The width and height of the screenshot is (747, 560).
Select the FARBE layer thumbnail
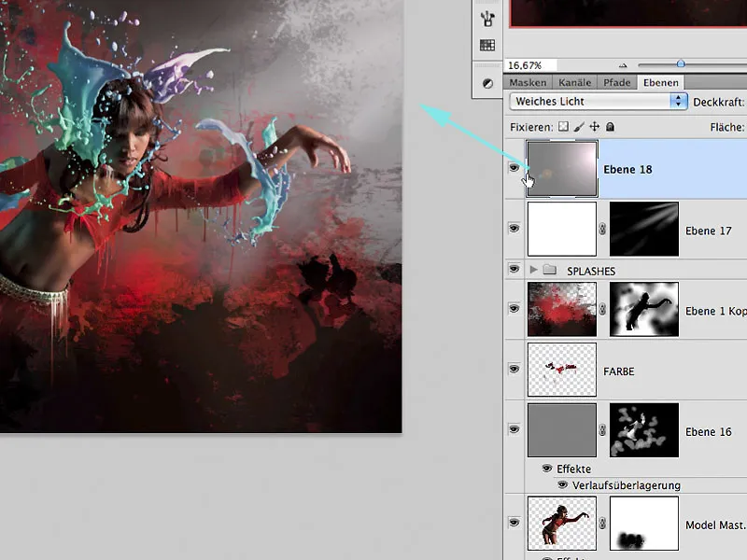562,370
